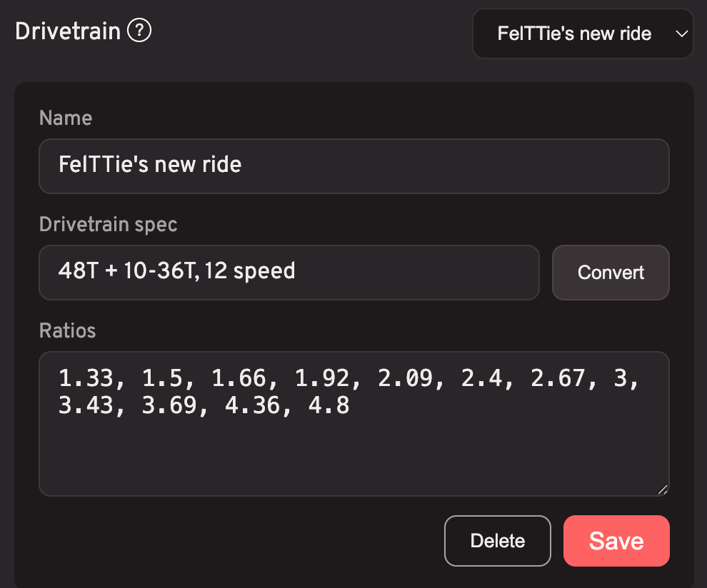Place cursor on the 1.33 ratio value
Image resolution: width=707 pixels, height=588 pixels.
[x=86, y=378]
